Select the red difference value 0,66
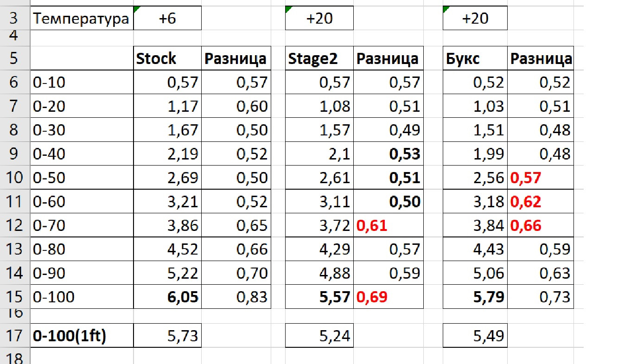This screenshot has height=364, width=637. click(x=541, y=225)
